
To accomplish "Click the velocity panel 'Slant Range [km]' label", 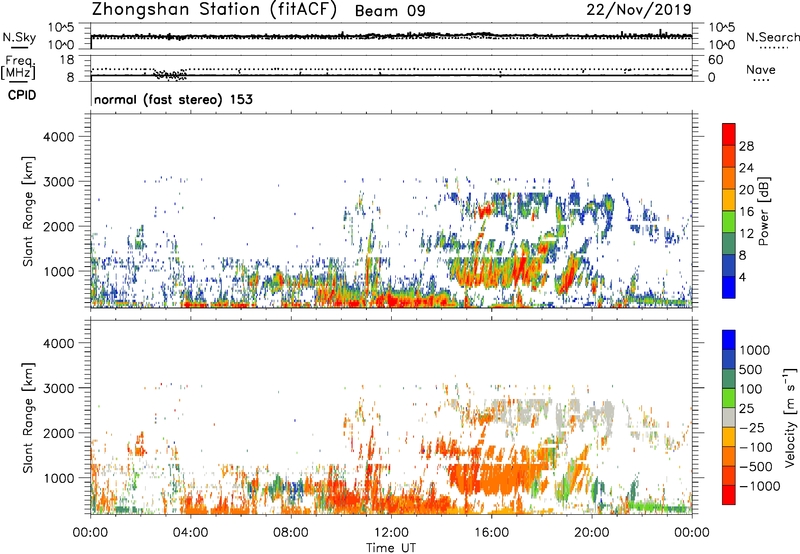I will 28,418.
